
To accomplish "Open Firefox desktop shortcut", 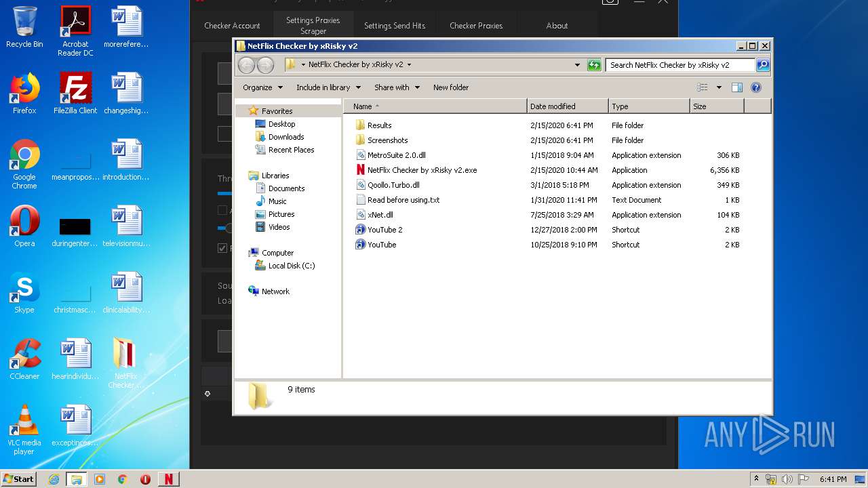I will (x=24, y=93).
